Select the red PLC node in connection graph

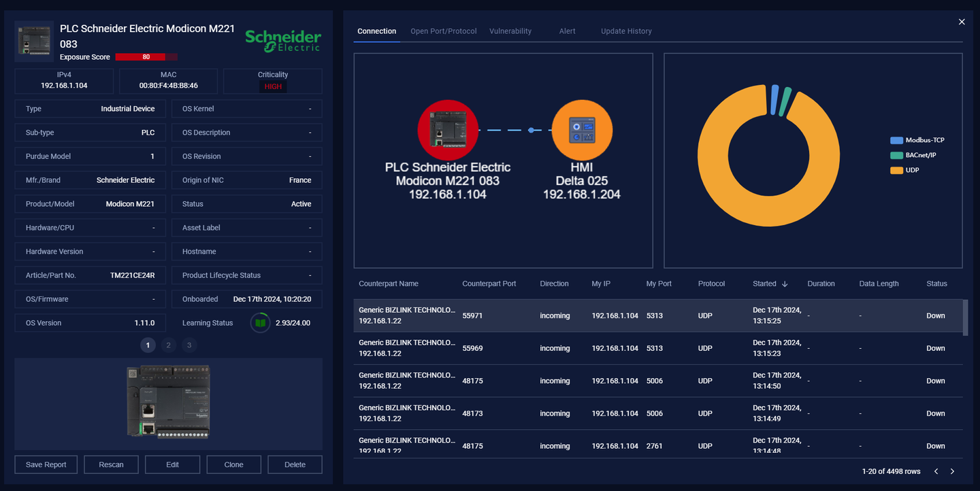pyautogui.click(x=448, y=130)
